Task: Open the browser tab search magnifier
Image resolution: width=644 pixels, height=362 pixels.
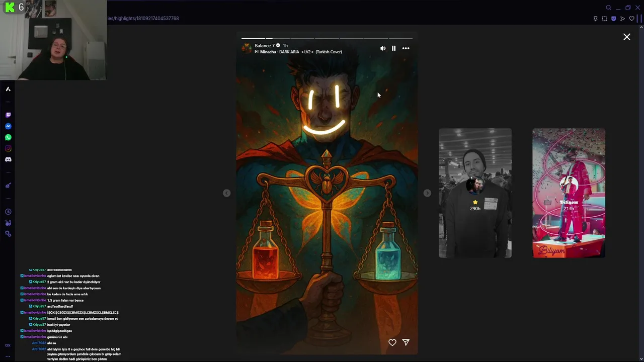Action: click(608, 8)
